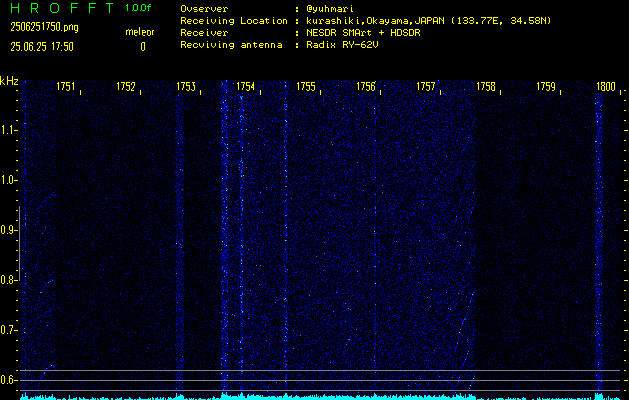629x400 pixels.
Task: Click the Recviving antenna label
Action: tap(231, 45)
